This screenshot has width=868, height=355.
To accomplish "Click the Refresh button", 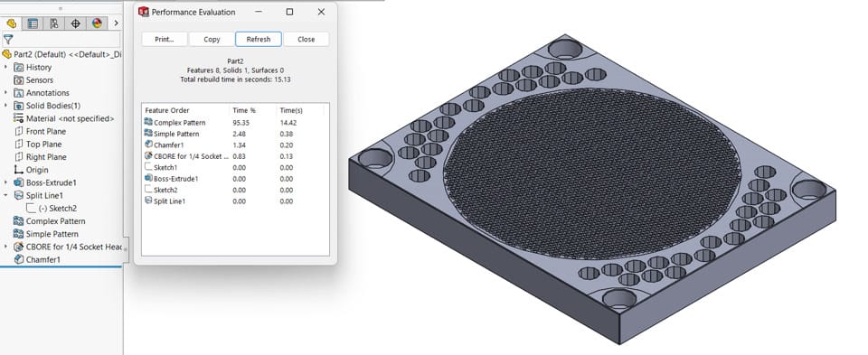I will pos(259,39).
